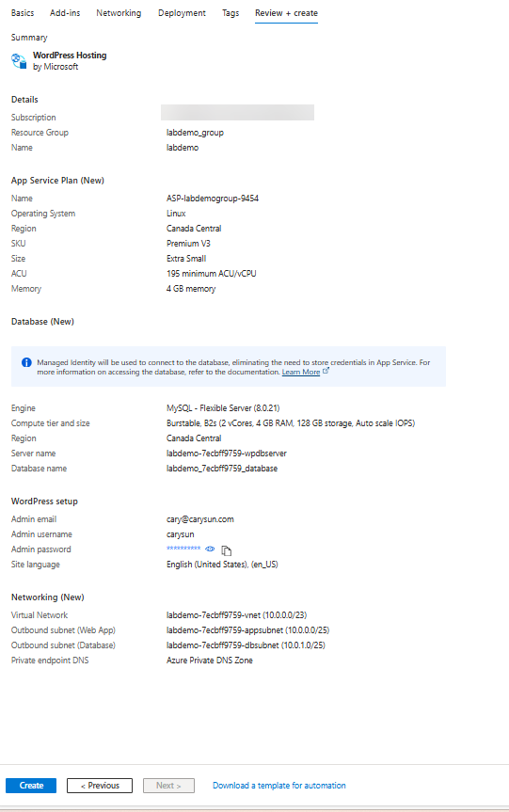The width and height of the screenshot is (509, 812).
Task: Click the Create button
Action: 31,786
